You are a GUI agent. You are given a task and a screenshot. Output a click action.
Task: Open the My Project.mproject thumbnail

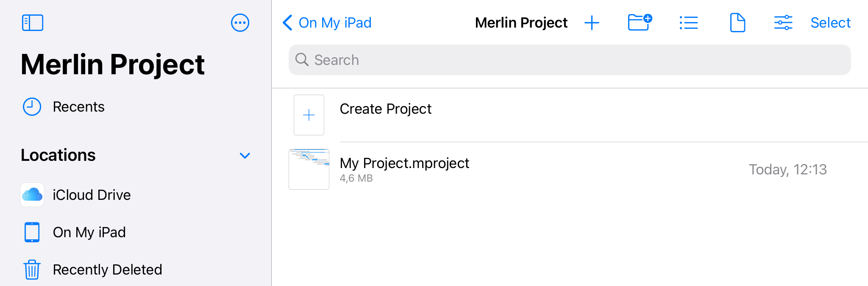[309, 169]
